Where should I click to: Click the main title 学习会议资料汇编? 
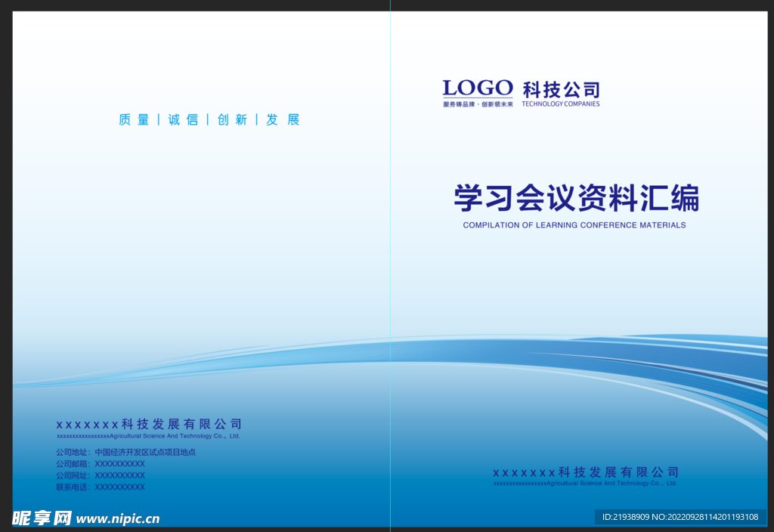577,198
